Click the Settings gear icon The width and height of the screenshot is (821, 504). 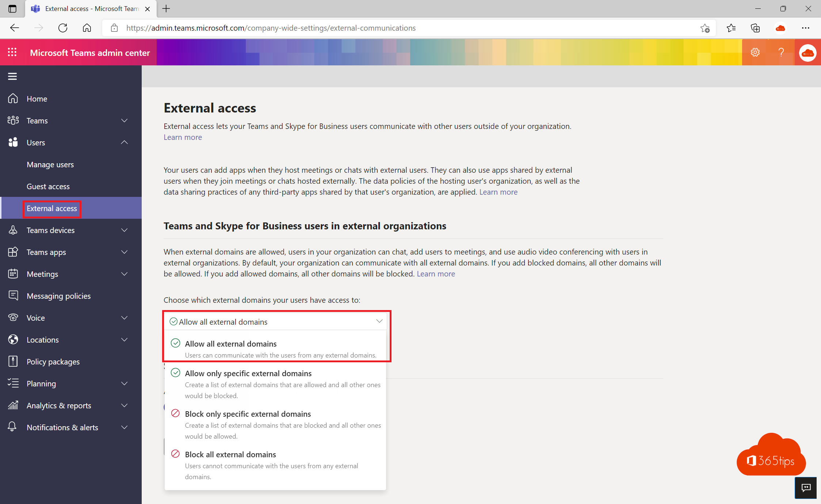click(x=755, y=52)
